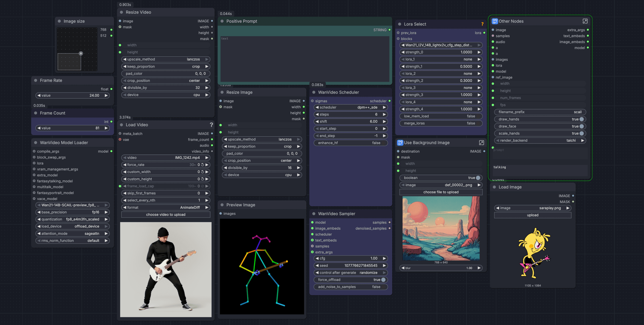Screen dimensions: 644x325
Task: Click the Resize Video node title
Action: 138,12
